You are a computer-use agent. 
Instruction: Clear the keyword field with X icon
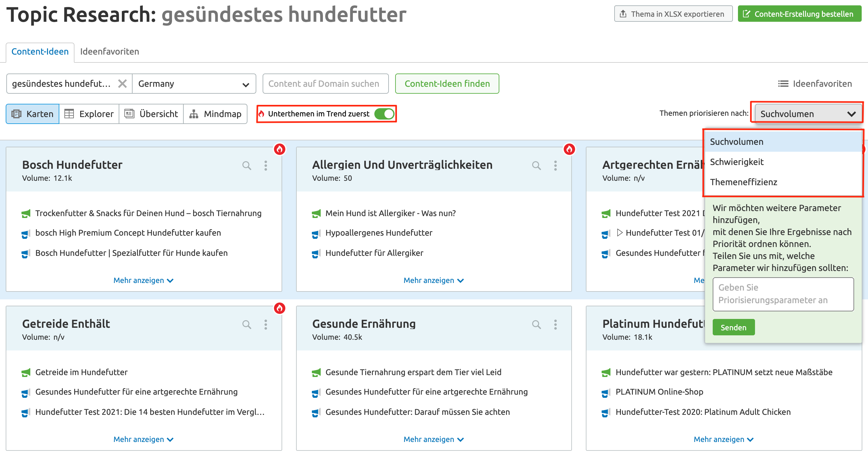(122, 84)
